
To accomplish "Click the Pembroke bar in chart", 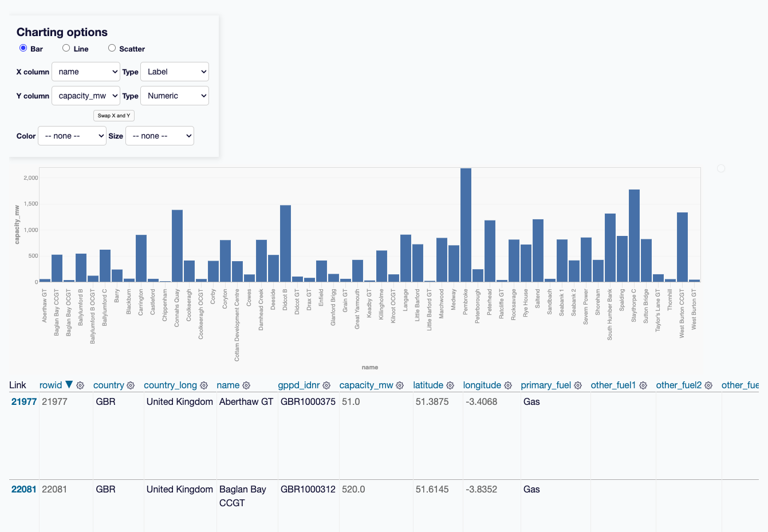I will coord(466,225).
